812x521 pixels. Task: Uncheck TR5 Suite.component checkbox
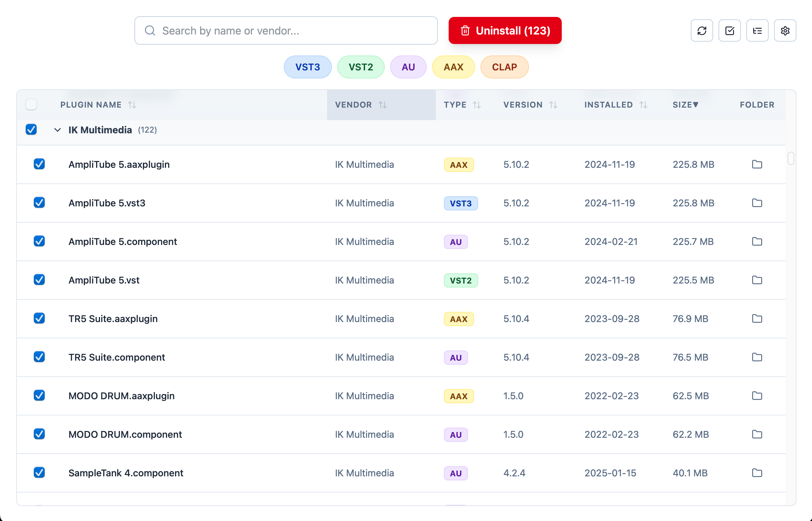pos(39,357)
